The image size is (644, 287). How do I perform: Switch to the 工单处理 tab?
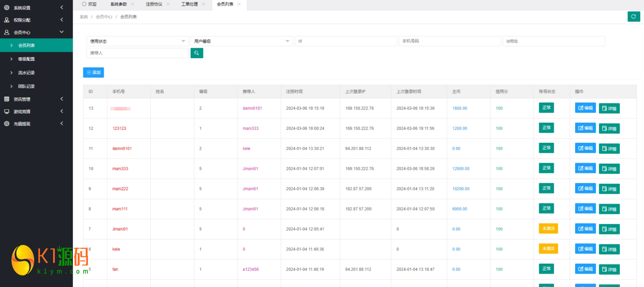pos(189,4)
